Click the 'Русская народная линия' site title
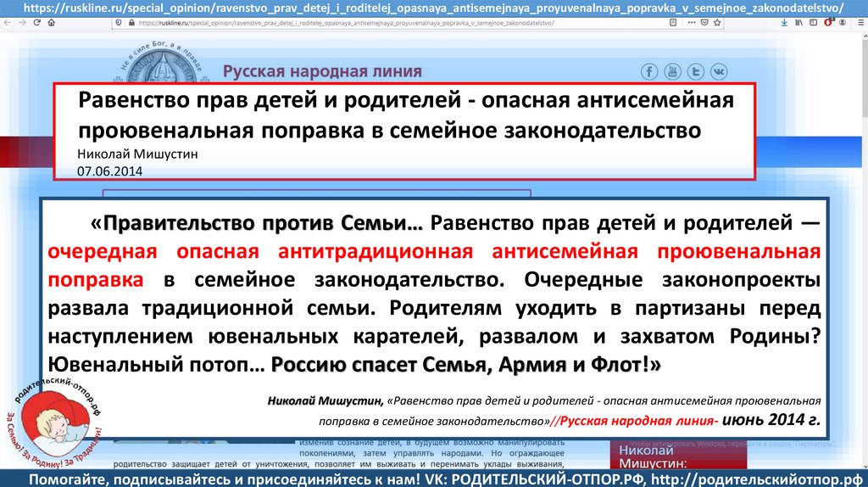Viewport: 868px width, 487px height. (322, 71)
